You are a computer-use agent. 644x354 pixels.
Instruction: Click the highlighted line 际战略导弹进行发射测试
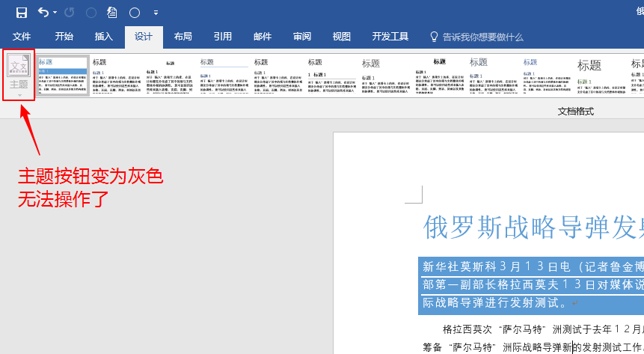(x=495, y=302)
